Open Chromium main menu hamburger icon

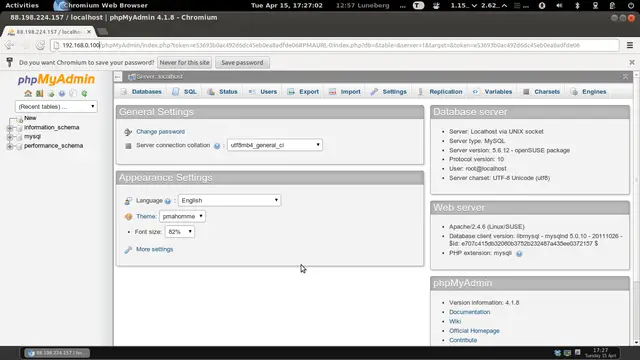coord(630,45)
